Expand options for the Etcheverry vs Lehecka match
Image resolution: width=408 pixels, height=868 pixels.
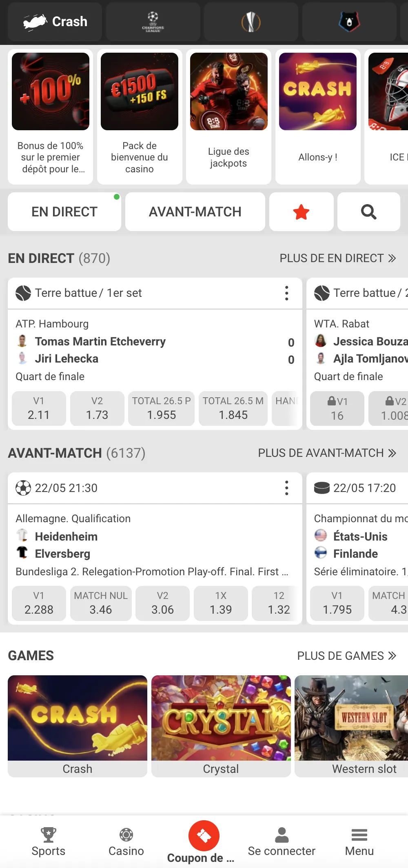pyautogui.click(x=287, y=293)
